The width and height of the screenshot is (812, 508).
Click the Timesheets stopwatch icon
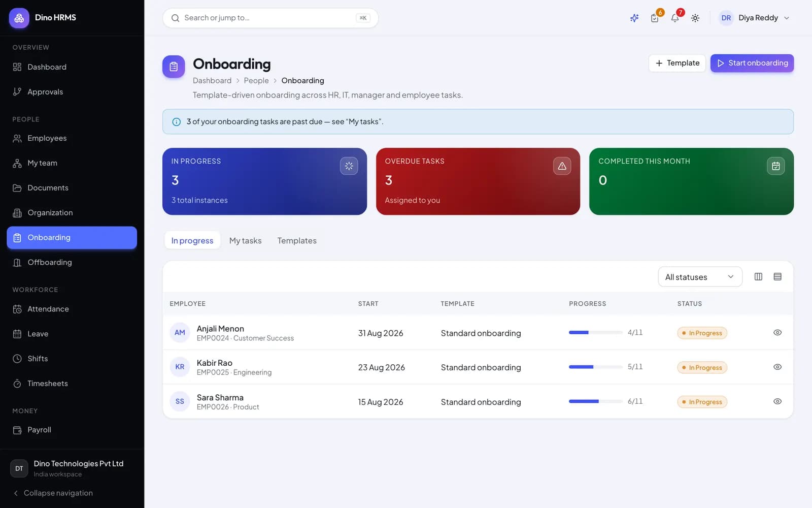(17, 384)
